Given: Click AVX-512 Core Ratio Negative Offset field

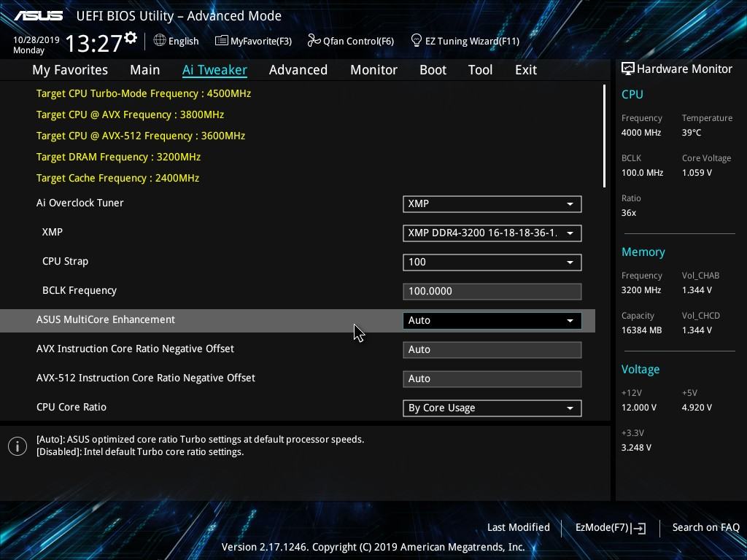Looking at the screenshot, I should point(492,379).
